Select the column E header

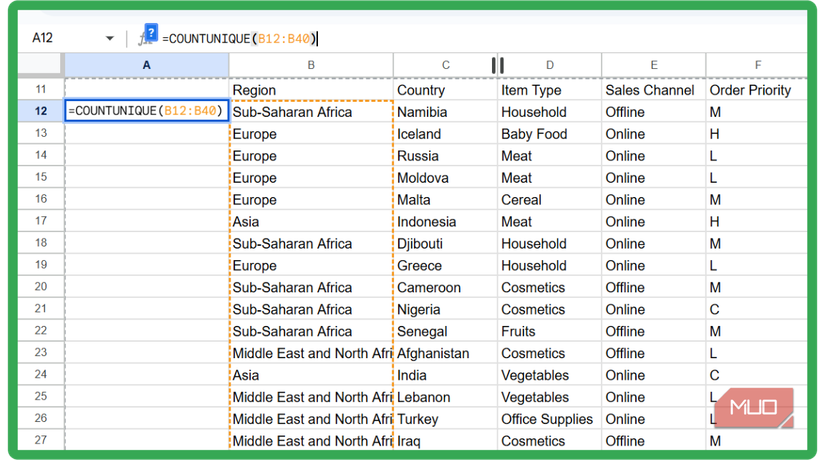[653, 65]
